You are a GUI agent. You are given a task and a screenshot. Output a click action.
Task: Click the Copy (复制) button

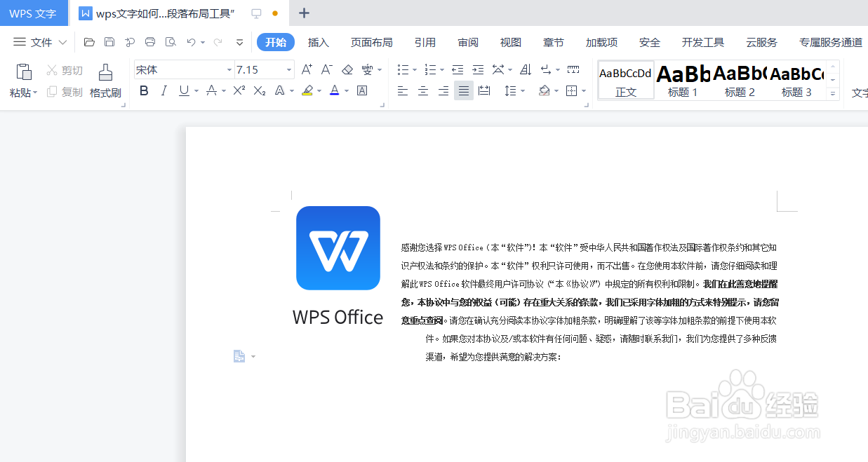click(x=65, y=92)
